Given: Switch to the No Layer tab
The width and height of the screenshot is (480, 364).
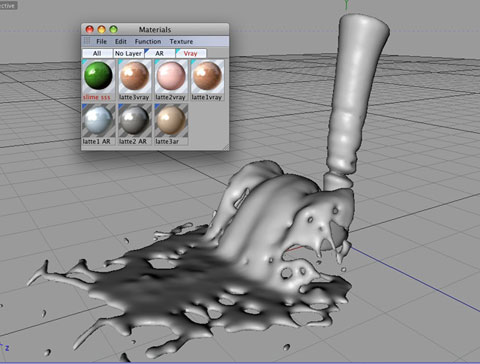Looking at the screenshot, I should 128,53.
